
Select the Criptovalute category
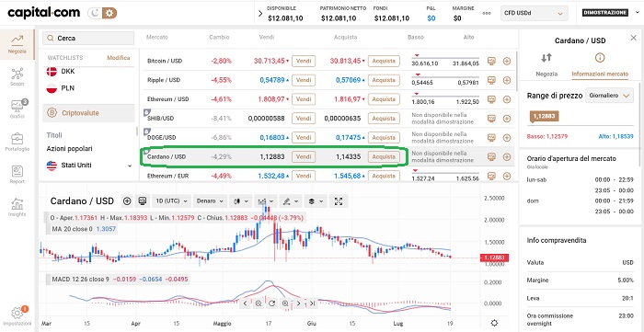[x=88, y=113]
